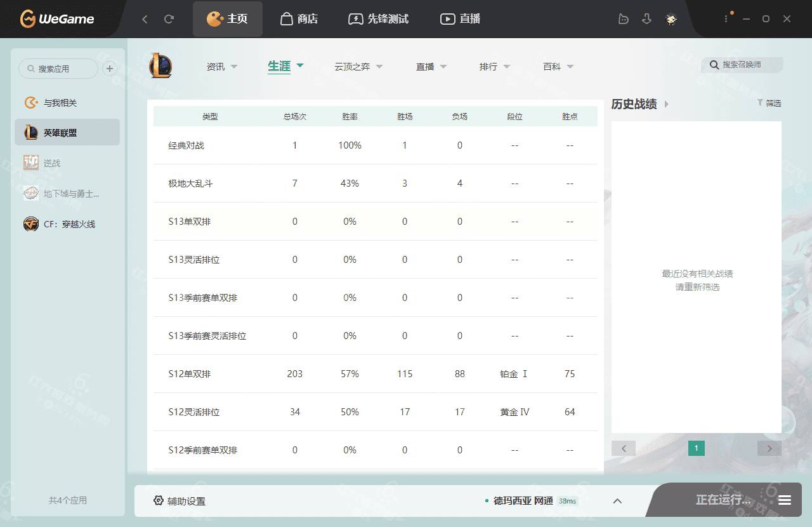
Task: Click the WeGame logo
Action: coord(57,19)
